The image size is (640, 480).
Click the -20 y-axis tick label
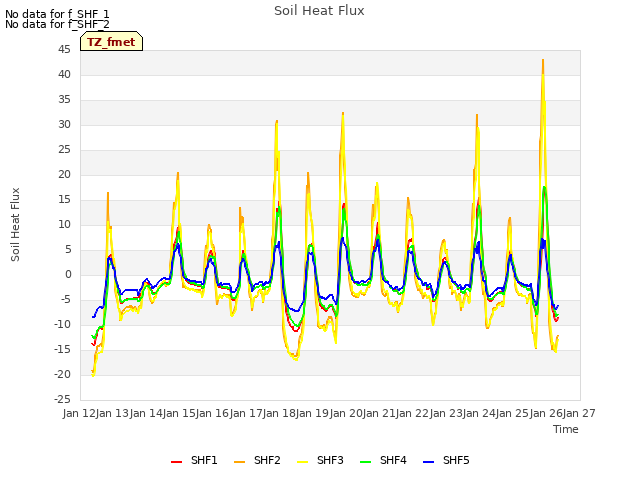[x=62, y=374]
